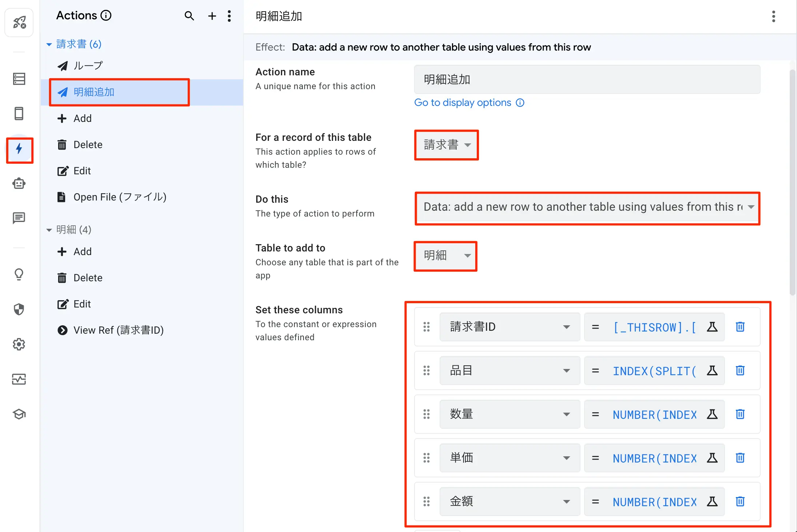
Task: Open the top-right three-dot menu
Action: click(x=774, y=16)
